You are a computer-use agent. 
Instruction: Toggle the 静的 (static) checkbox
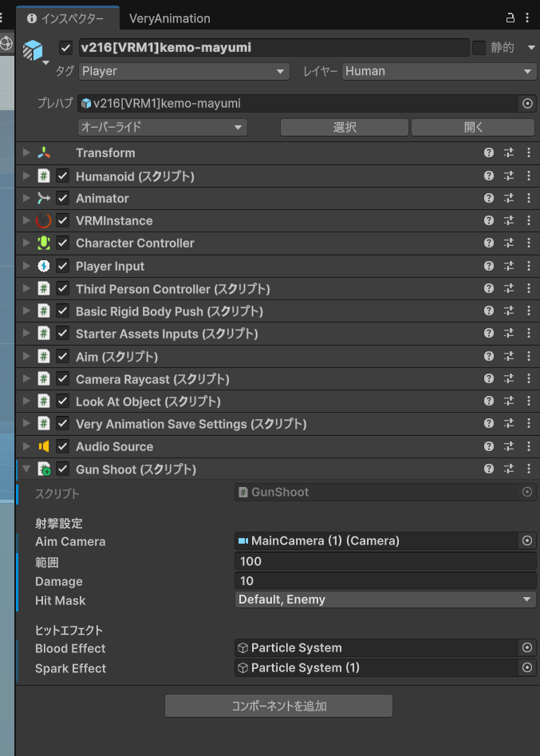coord(479,48)
